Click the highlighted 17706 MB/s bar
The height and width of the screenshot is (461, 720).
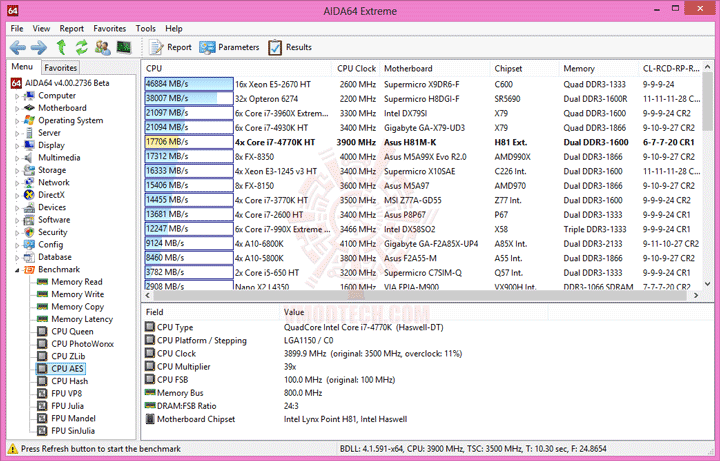(x=189, y=142)
